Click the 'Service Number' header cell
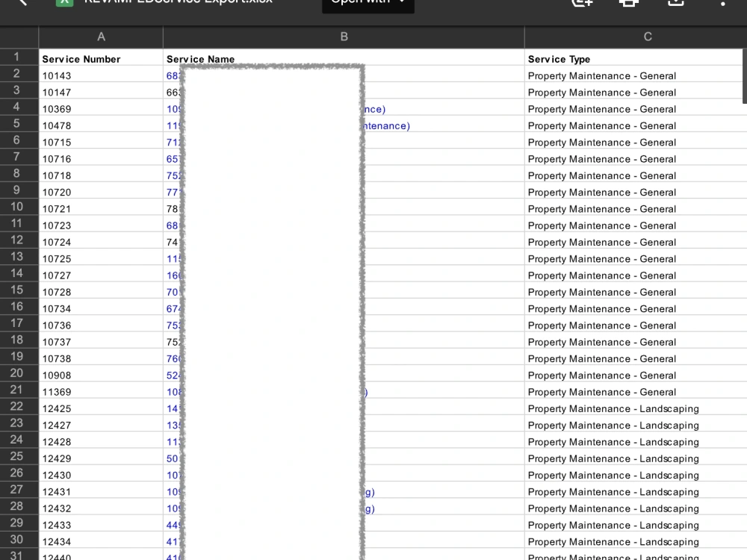The height and width of the screenshot is (560, 747). pyautogui.click(x=101, y=59)
